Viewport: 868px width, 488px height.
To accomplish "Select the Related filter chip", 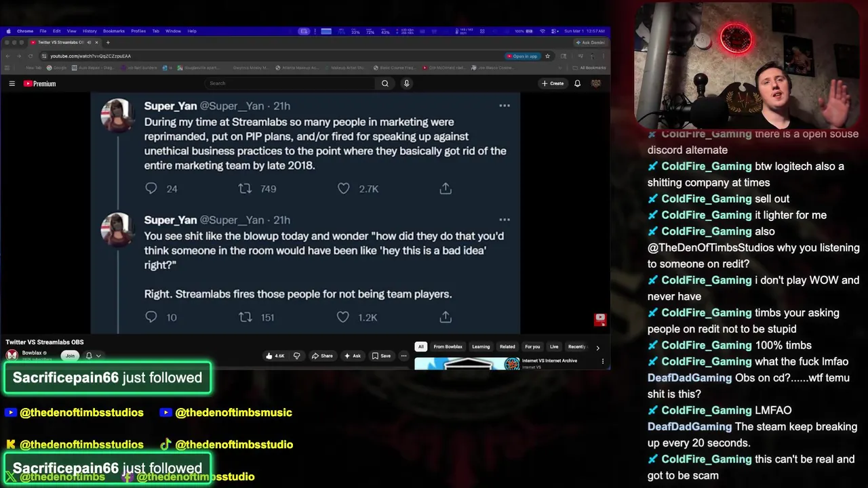I will 507,347.
